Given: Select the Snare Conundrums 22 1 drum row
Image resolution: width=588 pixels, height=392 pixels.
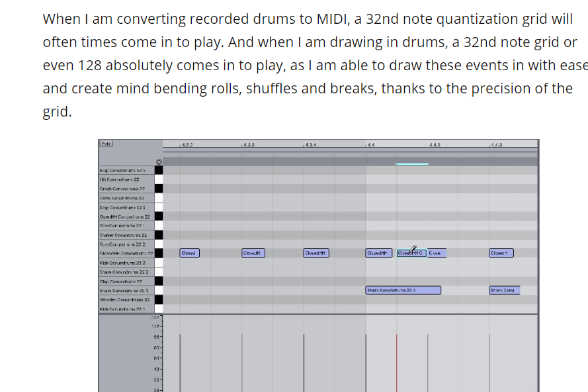Looking at the screenshot, I should [x=126, y=290].
